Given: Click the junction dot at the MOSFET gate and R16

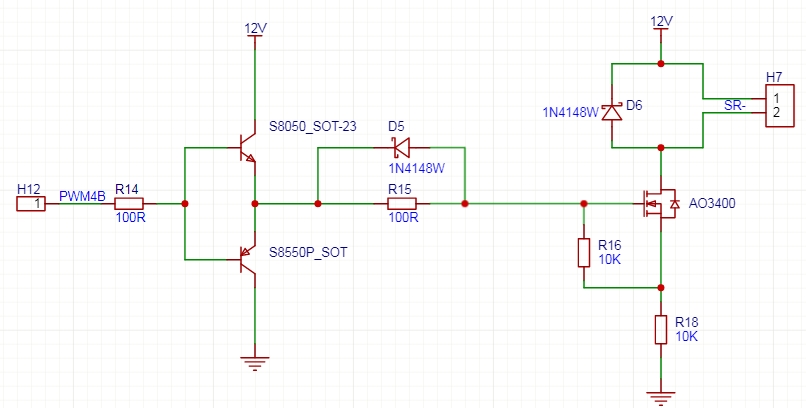Looking at the screenshot, I should click(584, 204).
